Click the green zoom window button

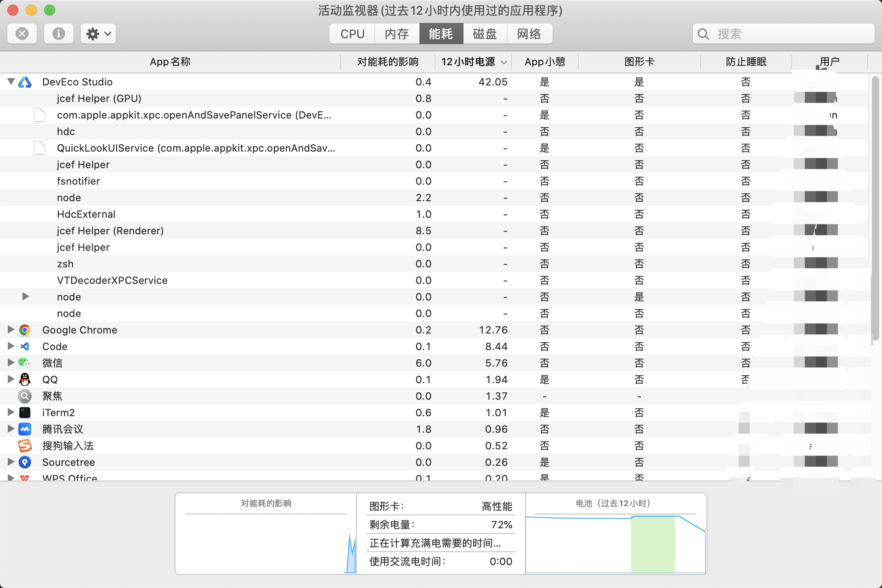(x=50, y=10)
